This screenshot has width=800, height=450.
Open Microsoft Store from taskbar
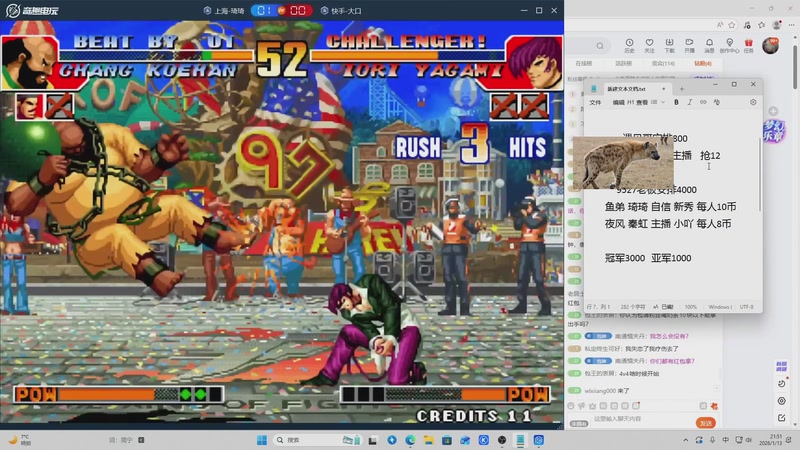pos(447,440)
